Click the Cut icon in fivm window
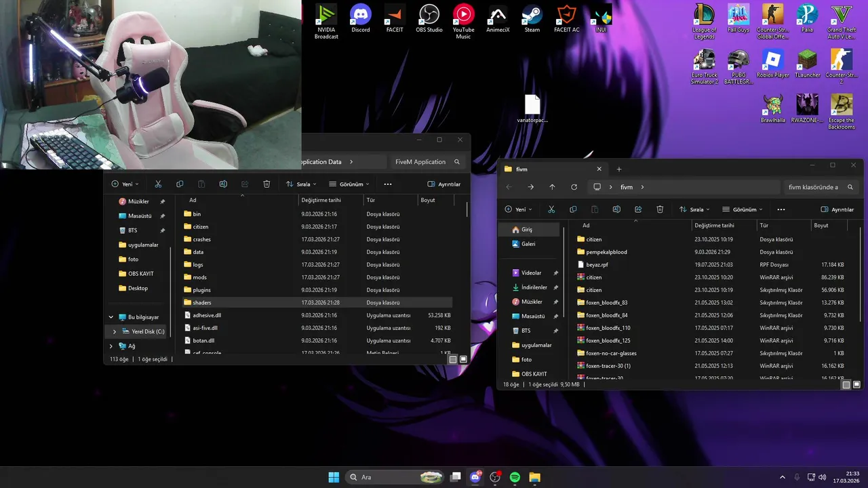The width and height of the screenshot is (868, 488). (x=551, y=209)
